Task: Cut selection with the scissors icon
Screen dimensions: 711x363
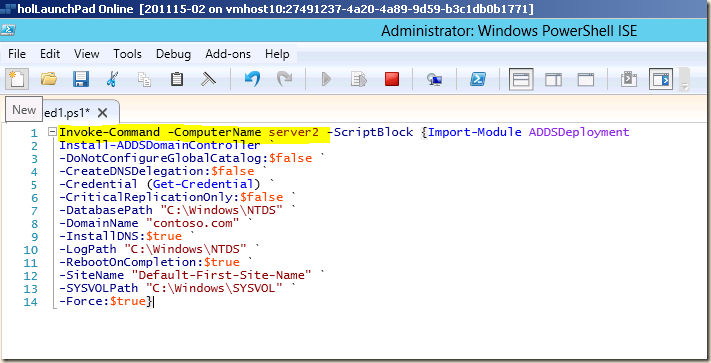Action: click(x=112, y=80)
